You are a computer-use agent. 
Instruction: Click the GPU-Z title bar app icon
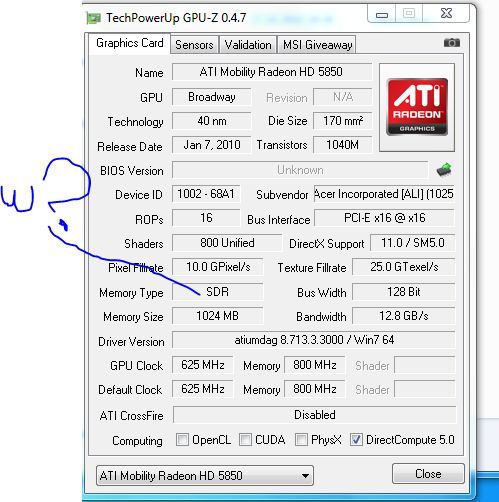tap(93, 18)
